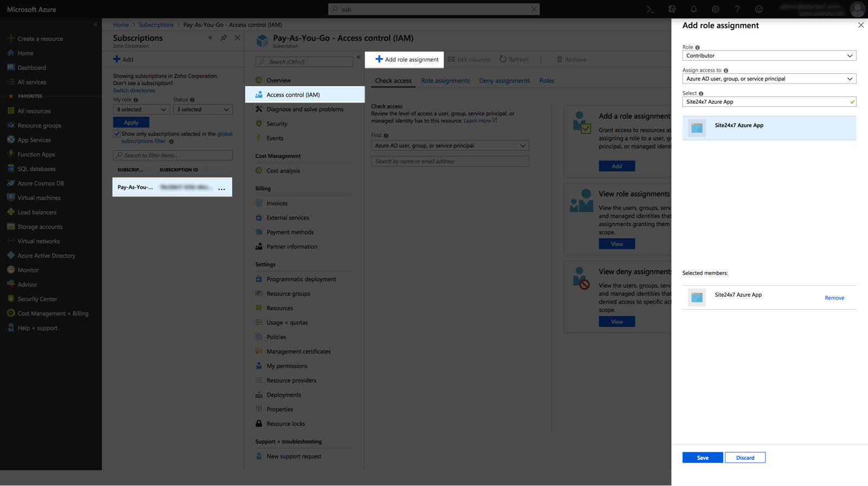Open Status dropdown with 3 selected

(203, 110)
